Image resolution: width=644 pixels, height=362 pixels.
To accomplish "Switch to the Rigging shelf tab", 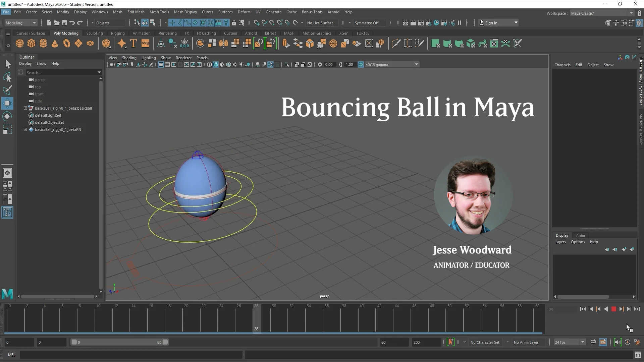I will tap(118, 33).
